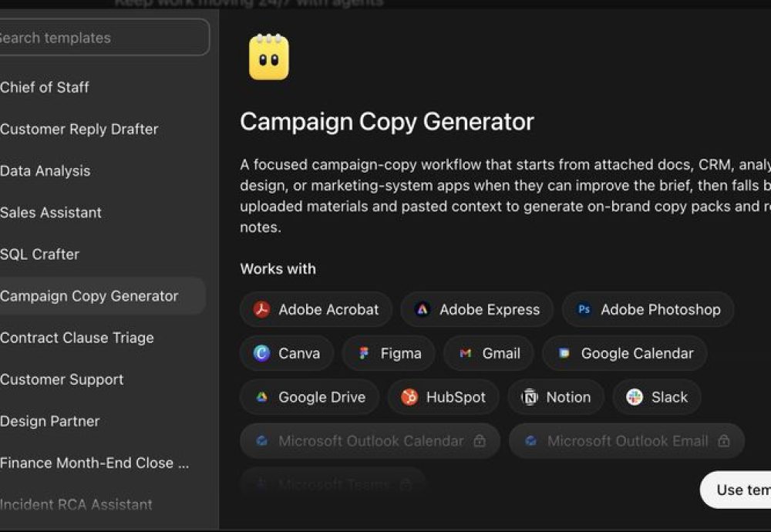Click the Google Drive text label
Image resolution: width=771 pixels, height=532 pixels.
pyautogui.click(x=322, y=397)
